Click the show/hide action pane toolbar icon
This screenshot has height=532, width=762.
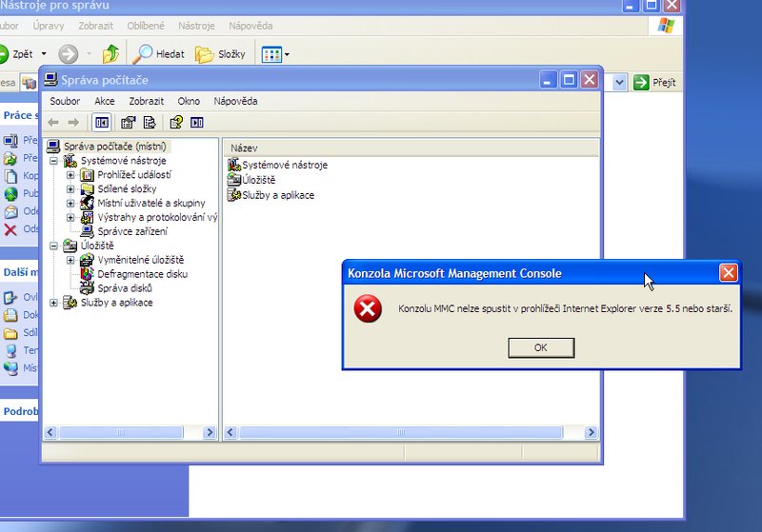(197, 123)
